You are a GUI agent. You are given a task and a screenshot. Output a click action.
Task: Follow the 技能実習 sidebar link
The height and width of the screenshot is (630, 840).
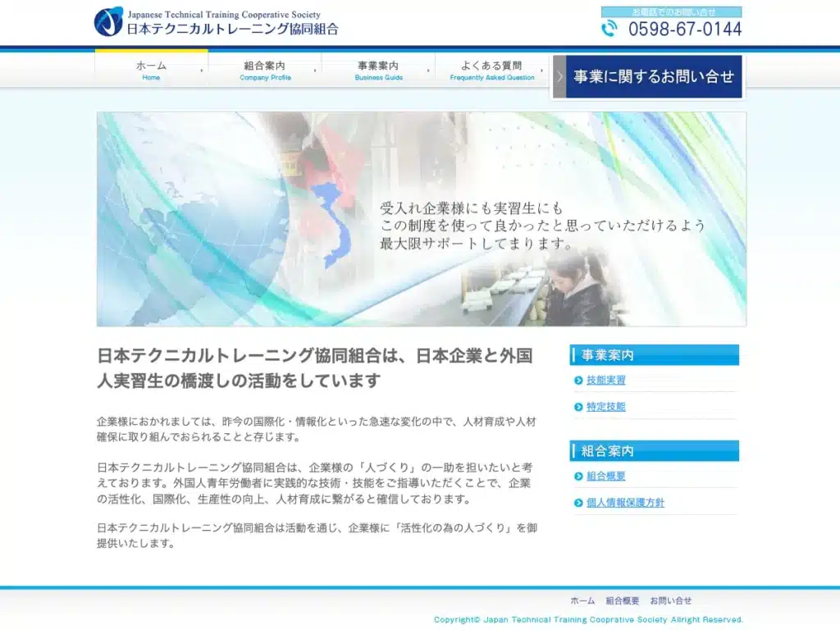(606, 381)
